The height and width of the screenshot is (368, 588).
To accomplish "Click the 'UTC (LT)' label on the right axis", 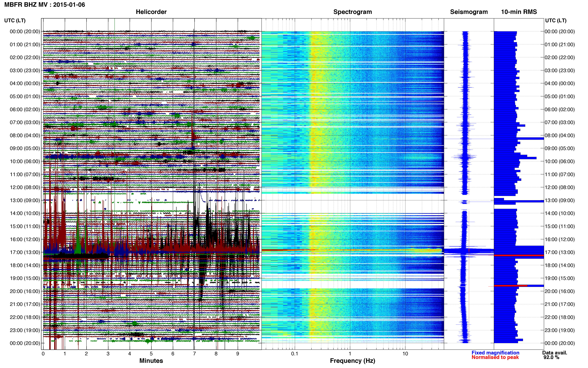I will (x=556, y=20).
